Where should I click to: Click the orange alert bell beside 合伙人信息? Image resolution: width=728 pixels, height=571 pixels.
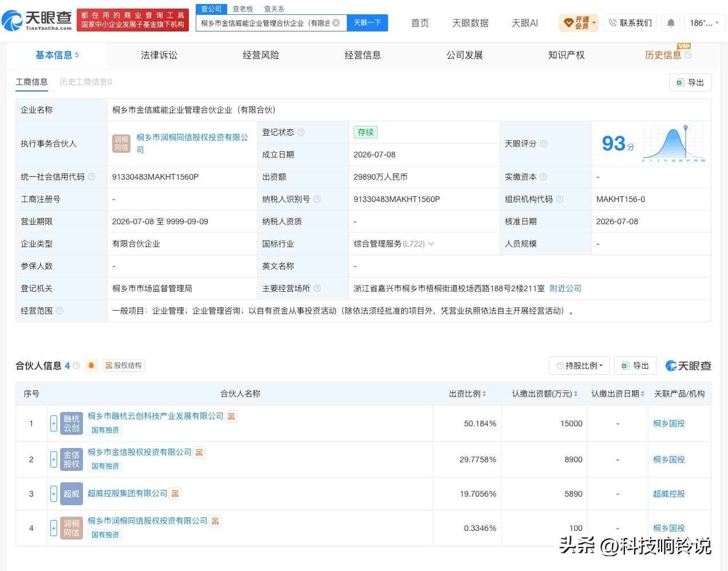pos(91,366)
